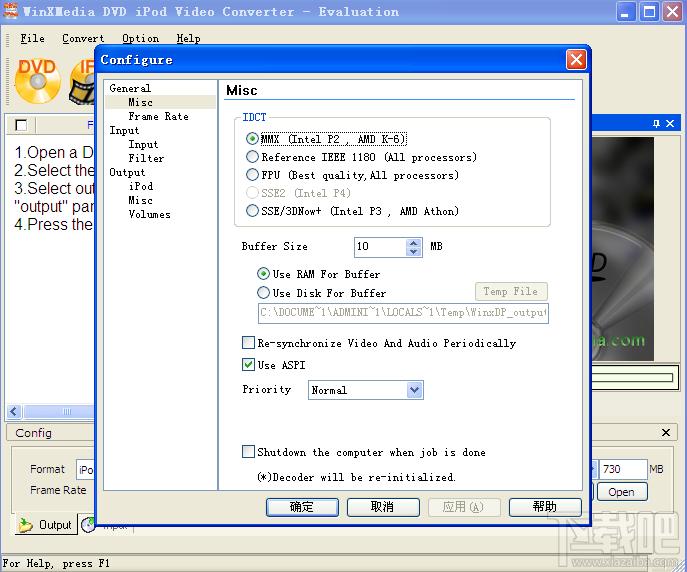The height and width of the screenshot is (572, 687).
Task: Select Misc under General in tree
Action: click(x=141, y=102)
